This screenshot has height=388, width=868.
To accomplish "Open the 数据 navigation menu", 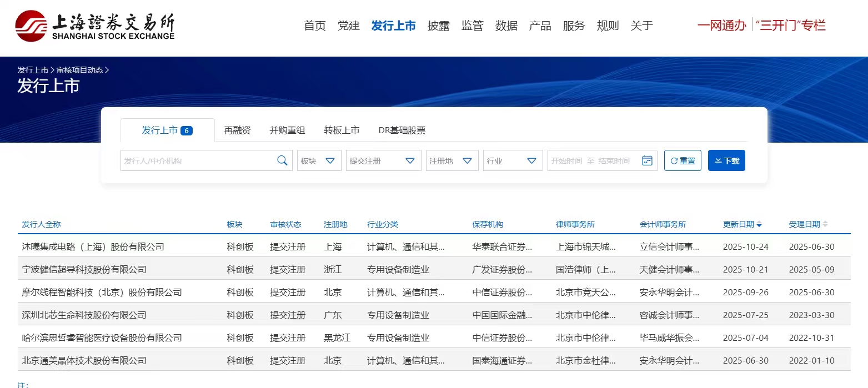I will (506, 26).
